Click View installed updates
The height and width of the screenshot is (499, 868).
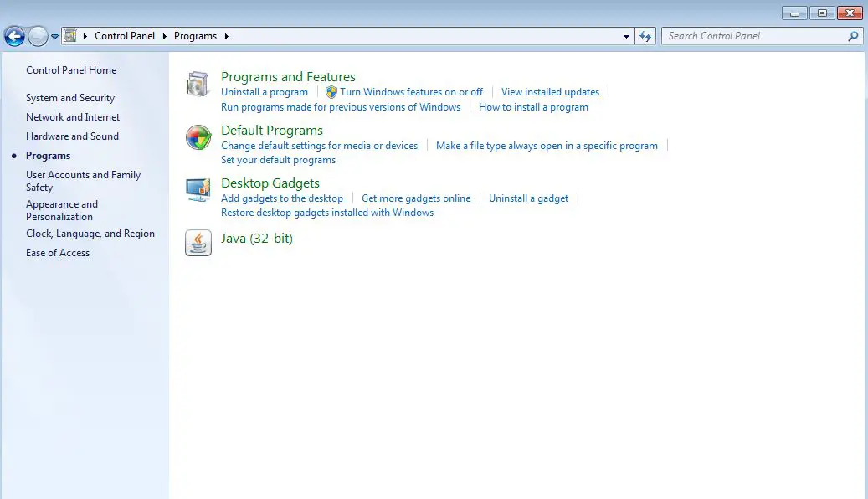[x=550, y=92]
